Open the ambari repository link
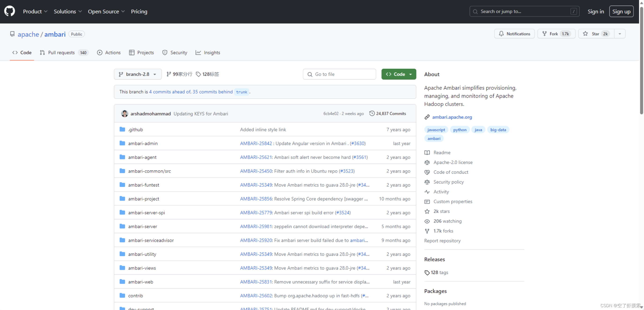The height and width of the screenshot is (310, 644). [x=55, y=34]
